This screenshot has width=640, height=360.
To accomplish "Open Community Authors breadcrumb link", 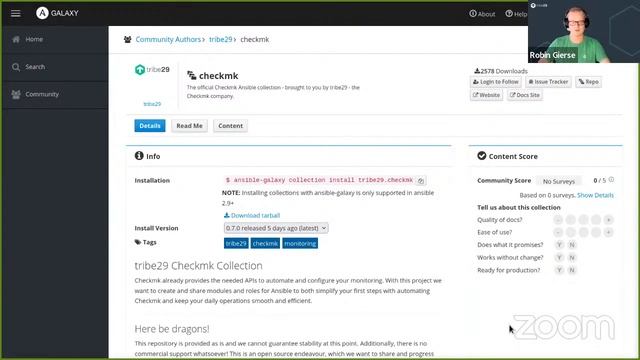I will tap(168, 40).
